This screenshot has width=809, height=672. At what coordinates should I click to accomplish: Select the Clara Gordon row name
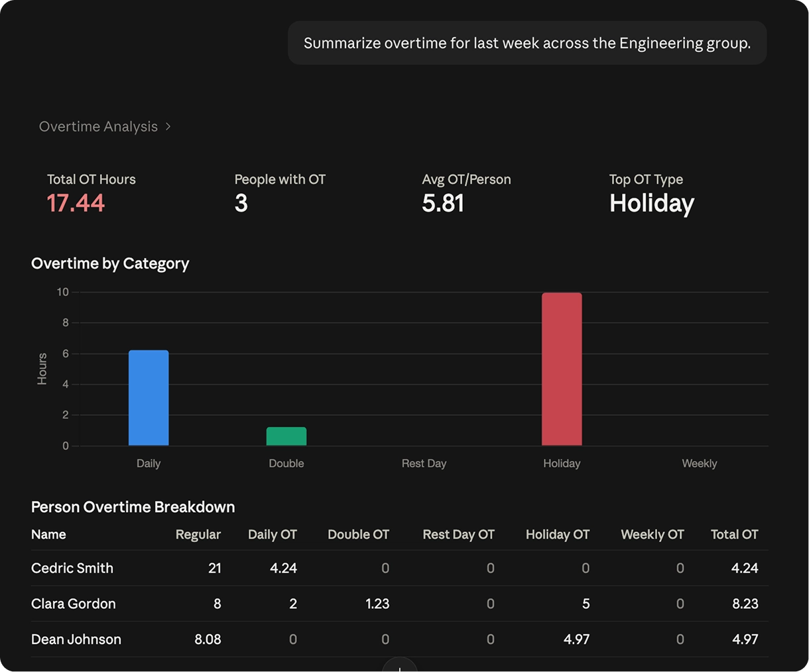(x=74, y=604)
